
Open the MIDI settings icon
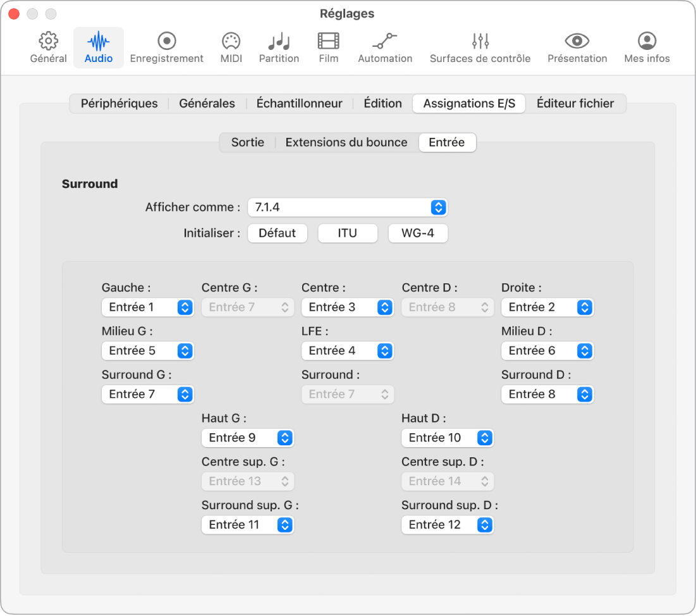pos(231,41)
